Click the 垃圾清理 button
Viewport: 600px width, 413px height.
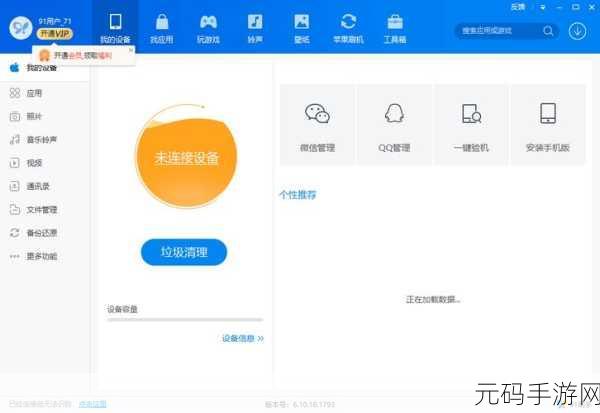coord(184,252)
